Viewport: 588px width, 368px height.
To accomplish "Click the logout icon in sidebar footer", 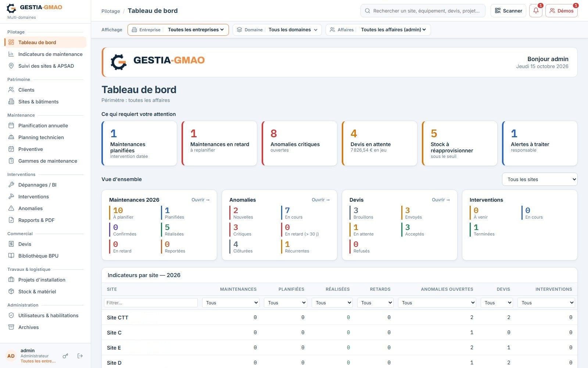I will (80, 356).
